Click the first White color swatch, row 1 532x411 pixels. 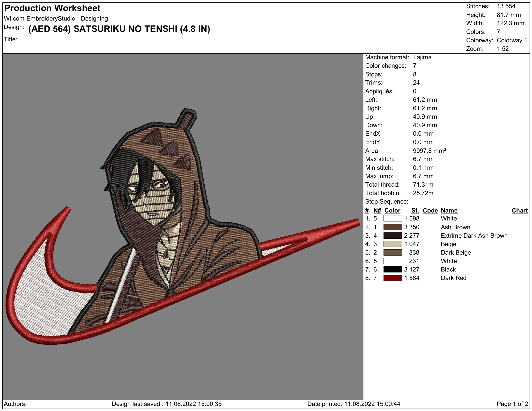[392, 218]
